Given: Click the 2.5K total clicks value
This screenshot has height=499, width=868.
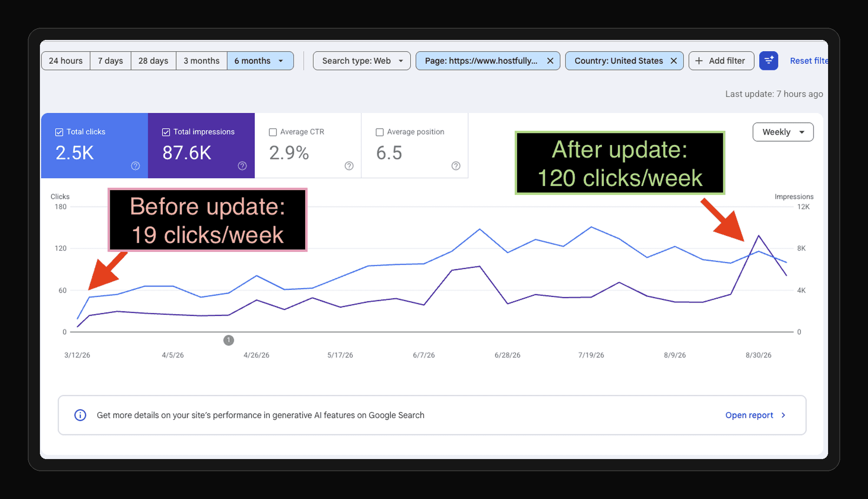Looking at the screenshot, I should click(75, 153).
